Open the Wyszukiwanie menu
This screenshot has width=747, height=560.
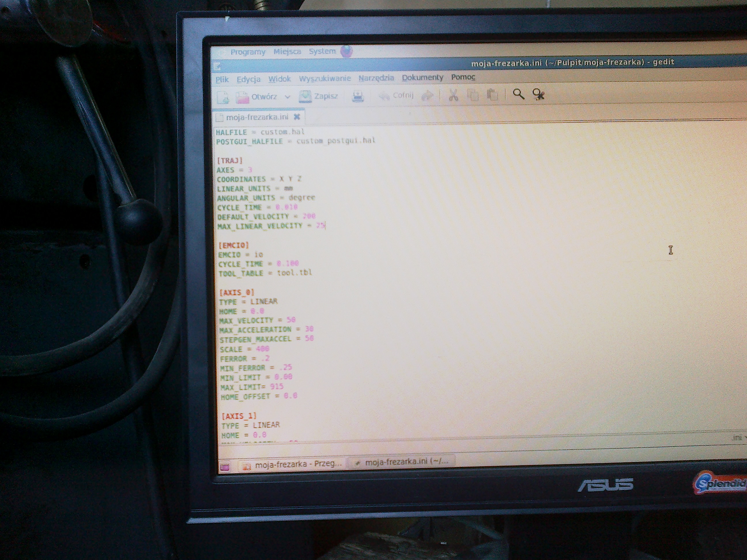(x=325, y=78)
